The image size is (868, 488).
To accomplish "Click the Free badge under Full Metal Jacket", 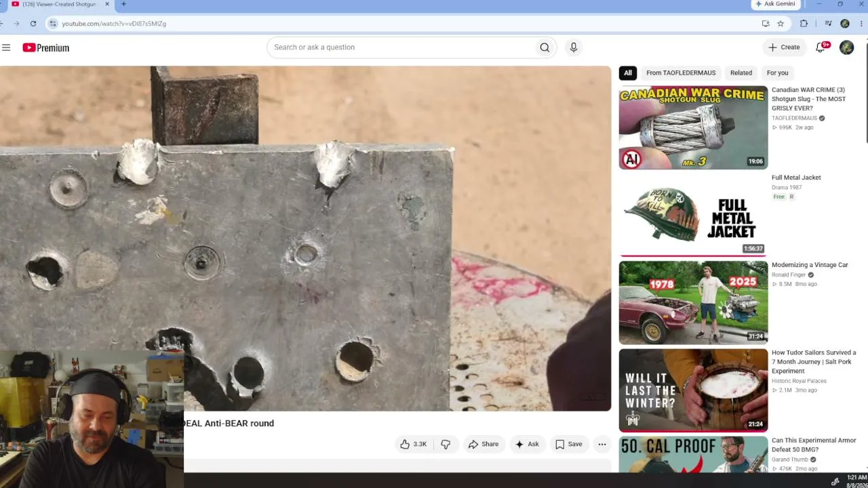I will 778,197.
